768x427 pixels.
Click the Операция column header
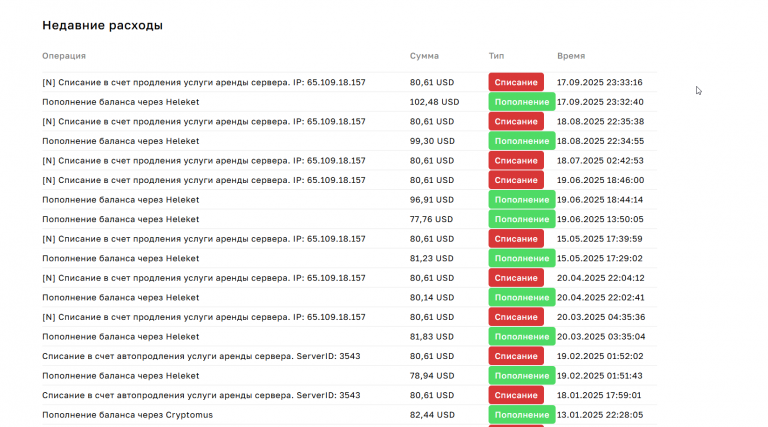64,56
